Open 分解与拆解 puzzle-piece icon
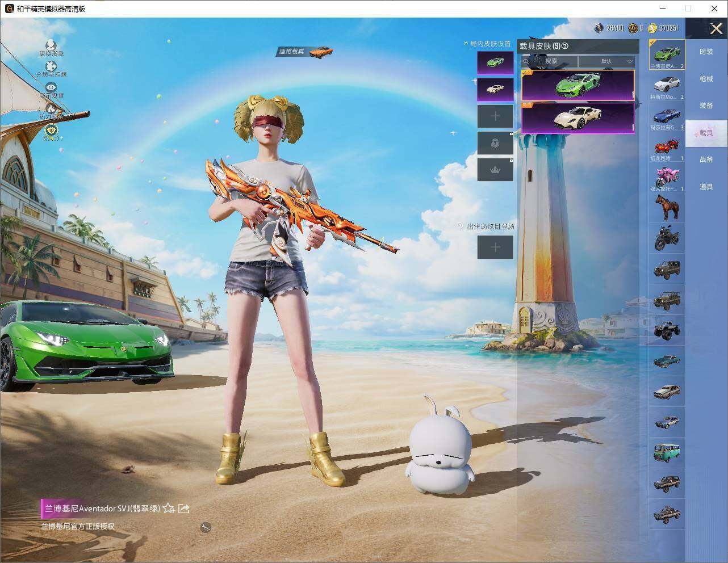Screen dimensions: 728x563 pyautogui.click(x=51, y=66)
